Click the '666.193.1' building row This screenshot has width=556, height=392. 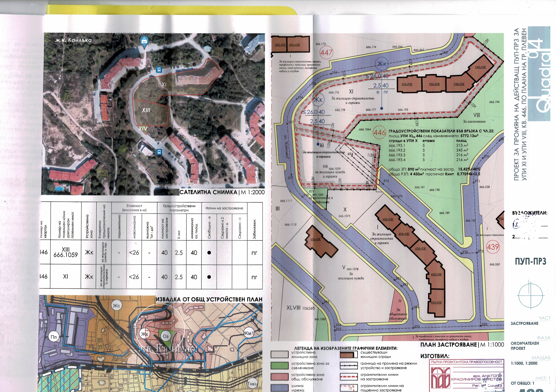coord(428,145)
